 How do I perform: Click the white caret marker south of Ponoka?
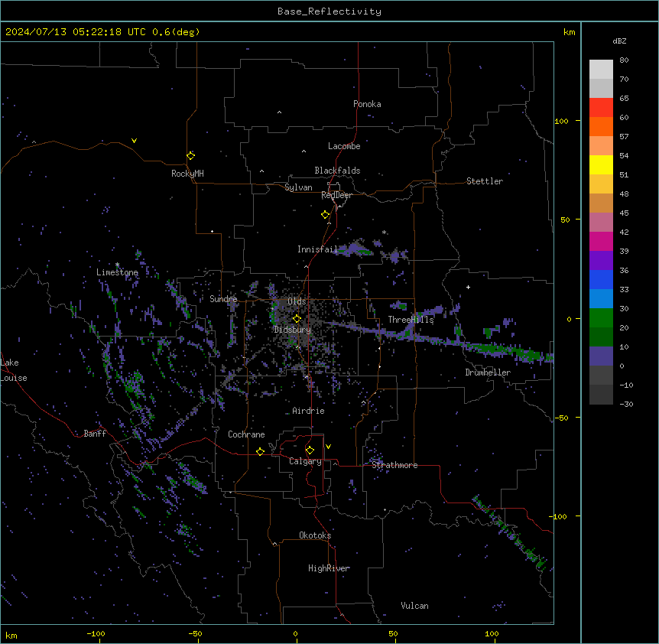click(x=279, y=112)
